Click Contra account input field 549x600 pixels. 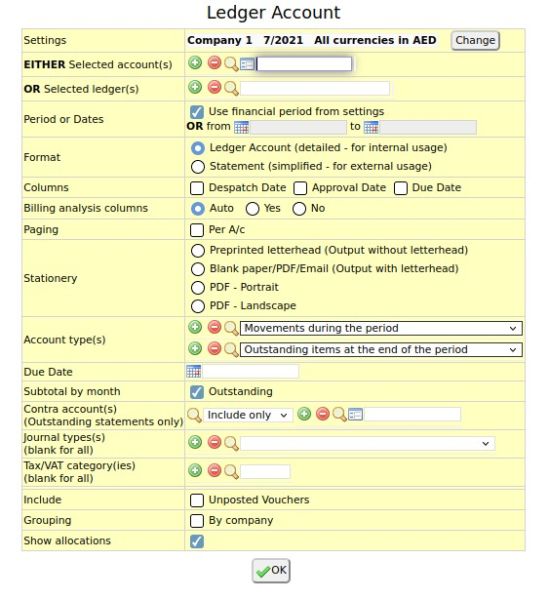(412, 415)
